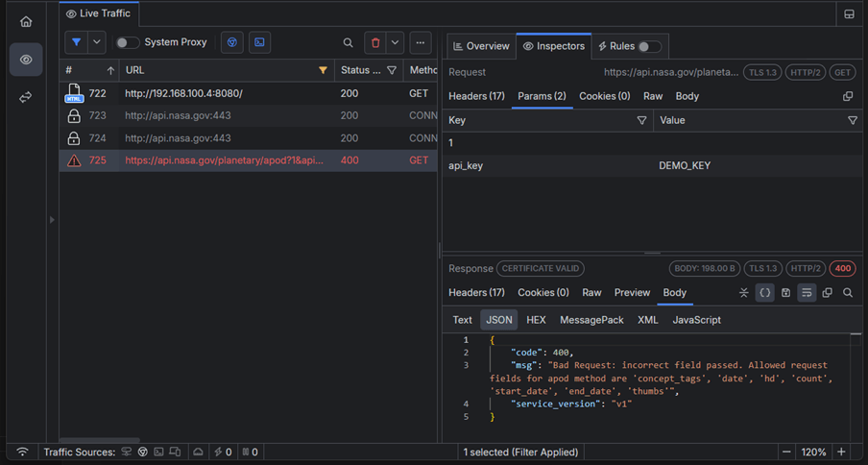Open the Request Cookies (0) tab
The width and height of the screenshot is (868, 465).
(x=605, y=96)
